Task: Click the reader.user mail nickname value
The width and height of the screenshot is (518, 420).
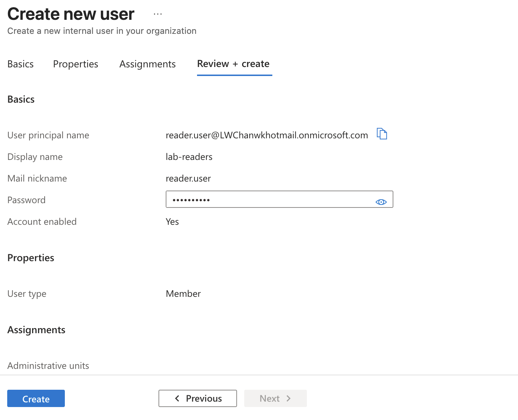Action: point(188,178)
